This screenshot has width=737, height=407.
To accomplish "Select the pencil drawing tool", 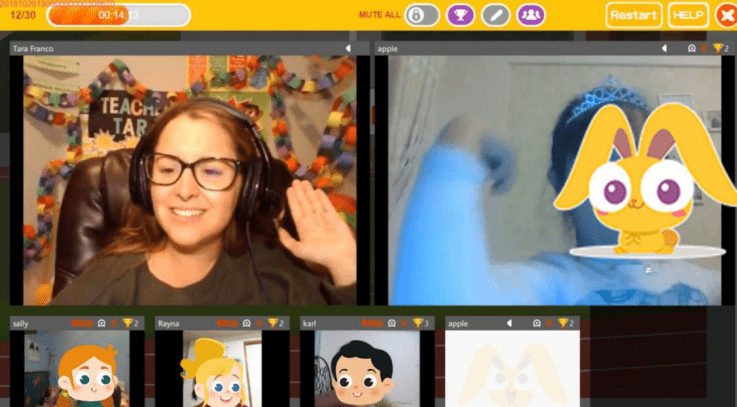I will click(496, 15).
